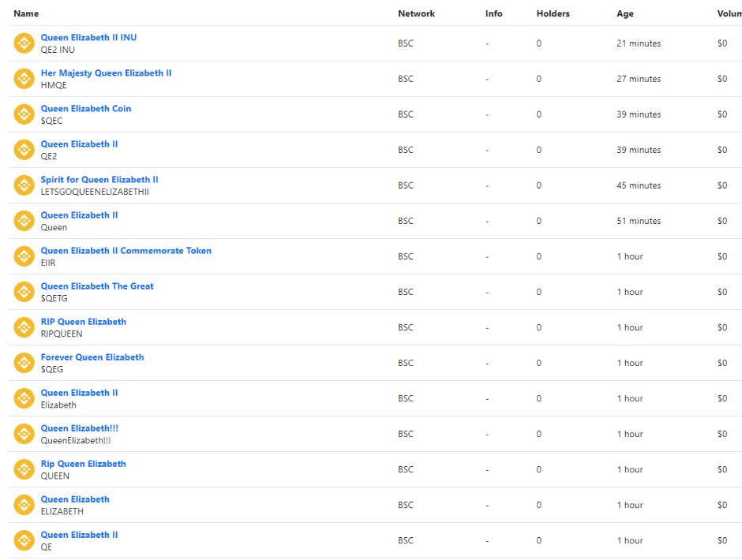The width and height of the screenshot is (742, 560).
Task: Click the Network column header
Action: pos(416,13)
